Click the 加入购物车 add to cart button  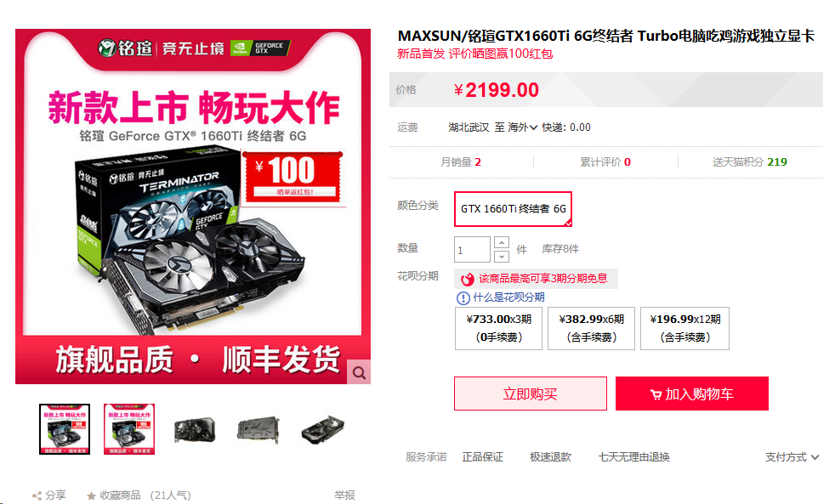(692, 394)
